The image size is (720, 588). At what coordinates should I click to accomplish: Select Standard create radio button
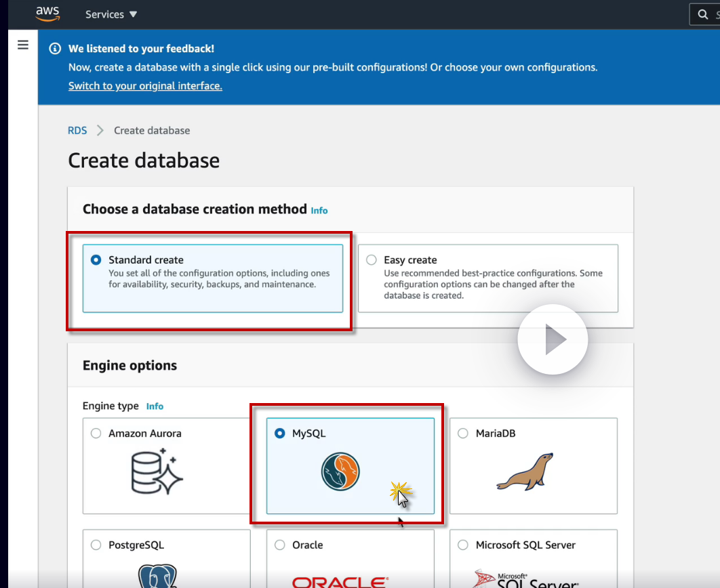pyautogui.click(x=96, y=259)
